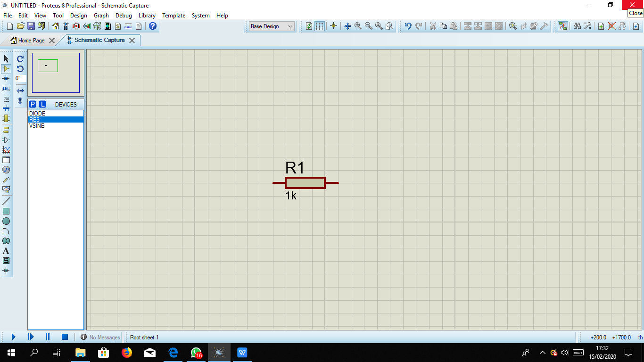Screen dimensions: 644x362
Task: Close the Schematic Capture tab
Action: (132, 41)
